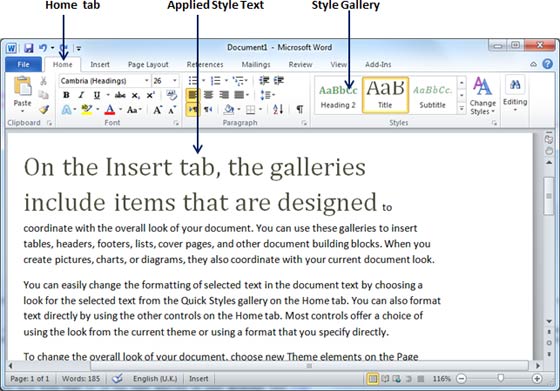Apply the Subtitle style

(432, 95)
